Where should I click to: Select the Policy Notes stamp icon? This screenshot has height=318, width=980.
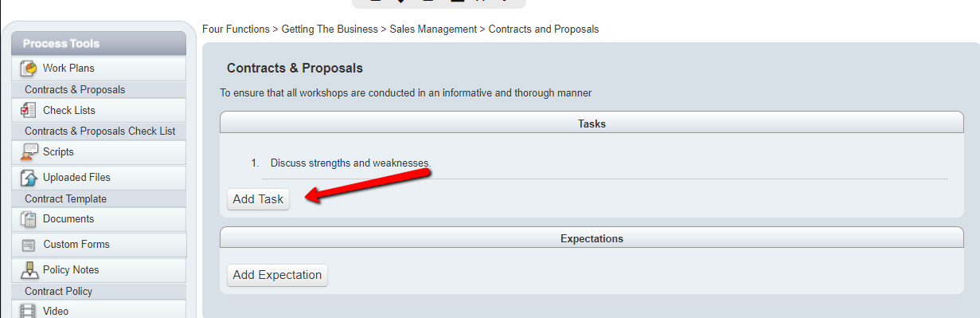click(x=29, y=269)
